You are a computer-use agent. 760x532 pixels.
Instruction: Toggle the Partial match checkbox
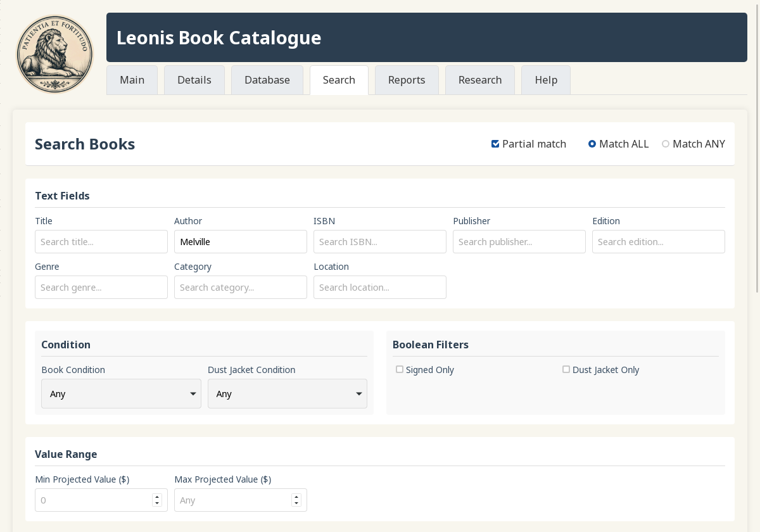coord(495,144)
